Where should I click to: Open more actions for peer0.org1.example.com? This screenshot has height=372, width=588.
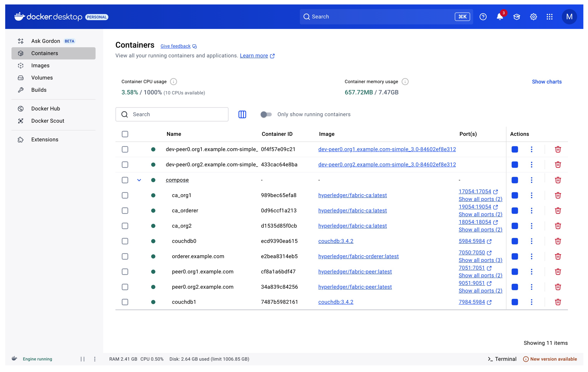tap(531, 272)
